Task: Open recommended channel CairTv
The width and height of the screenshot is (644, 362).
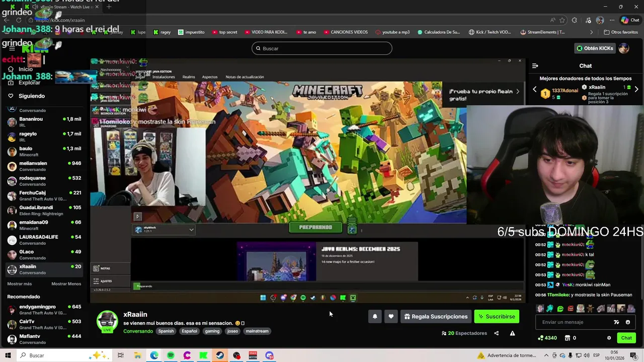Action: tap(44, 324)
